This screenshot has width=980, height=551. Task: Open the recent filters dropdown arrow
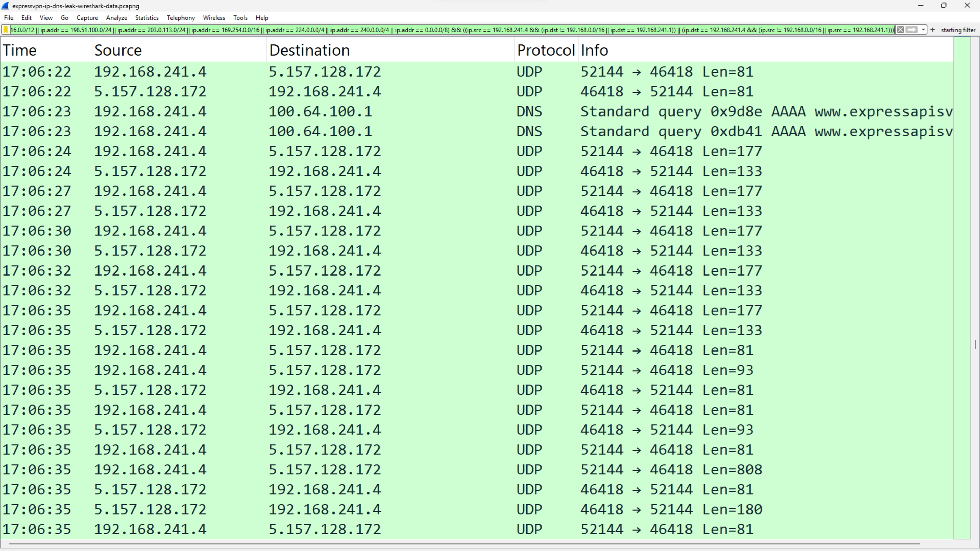point(923,30)
